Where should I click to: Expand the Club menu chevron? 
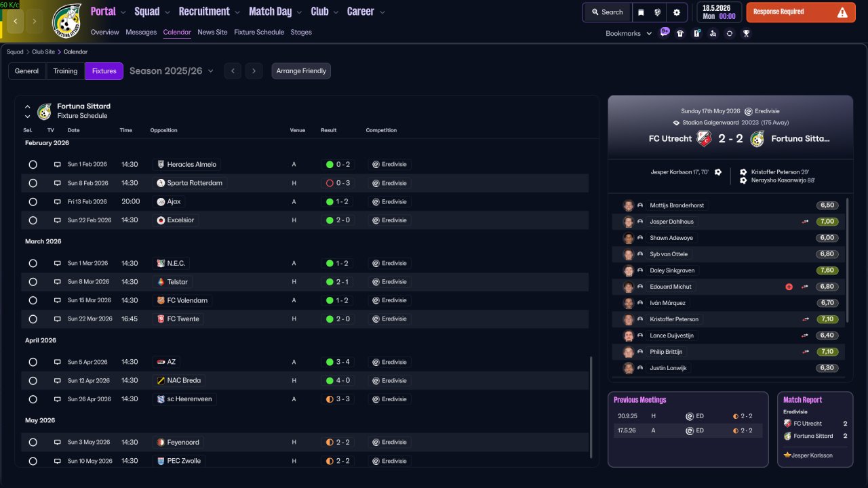[x=336, y=12]
